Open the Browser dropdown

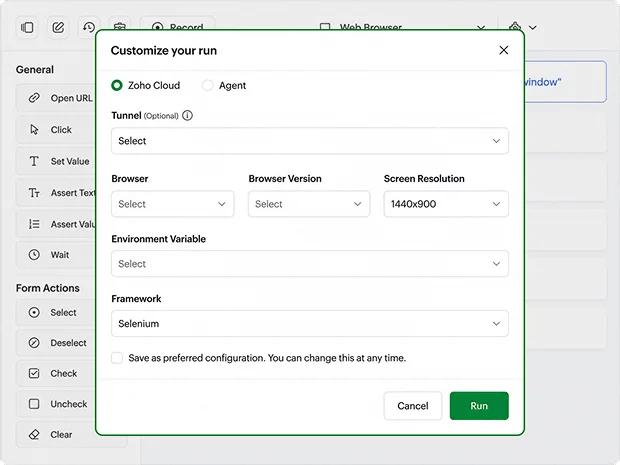pos(172,204)
